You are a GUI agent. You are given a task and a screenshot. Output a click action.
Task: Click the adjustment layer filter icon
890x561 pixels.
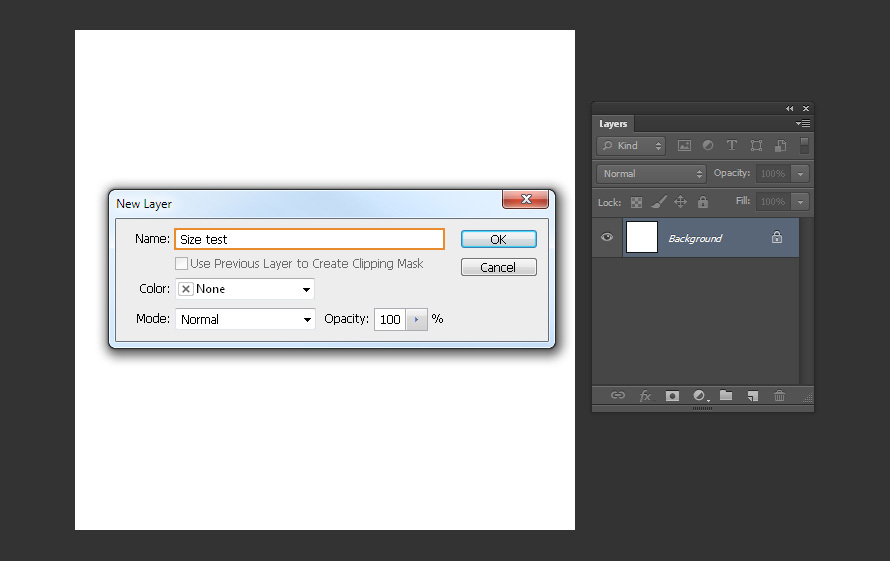[708, 146]
